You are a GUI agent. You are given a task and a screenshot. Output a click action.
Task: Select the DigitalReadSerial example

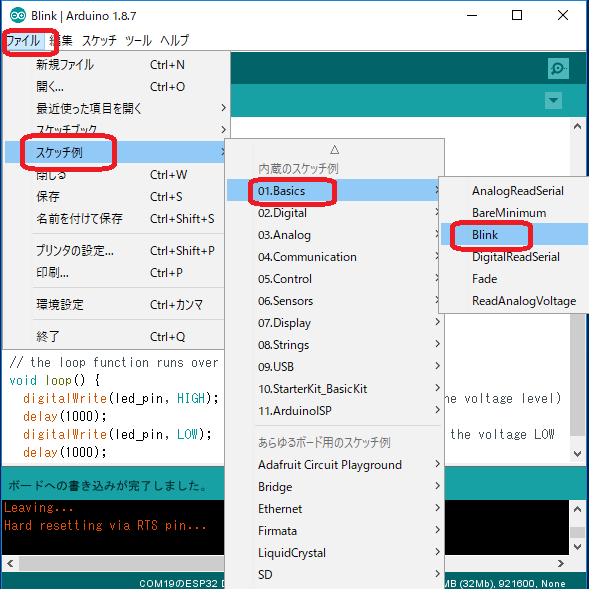coord(514,257)
